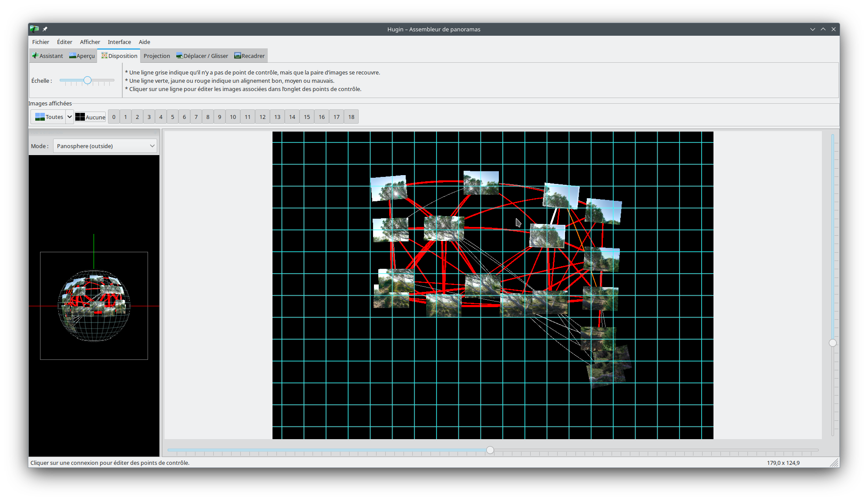Click the Échelle scale slider handle
Screen dimensions: 868x501
(87, 80)
